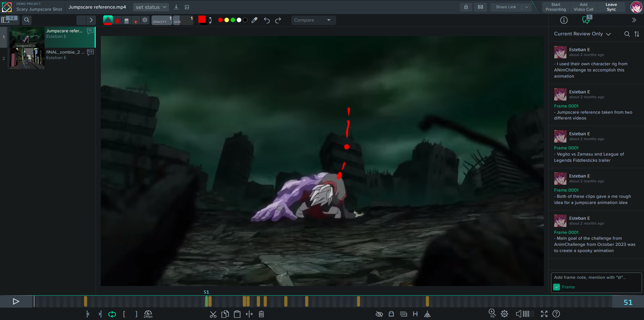Viewport: 644px width, 320px height.
Task: Pick the small red color dot
Action: pos(220,20)
